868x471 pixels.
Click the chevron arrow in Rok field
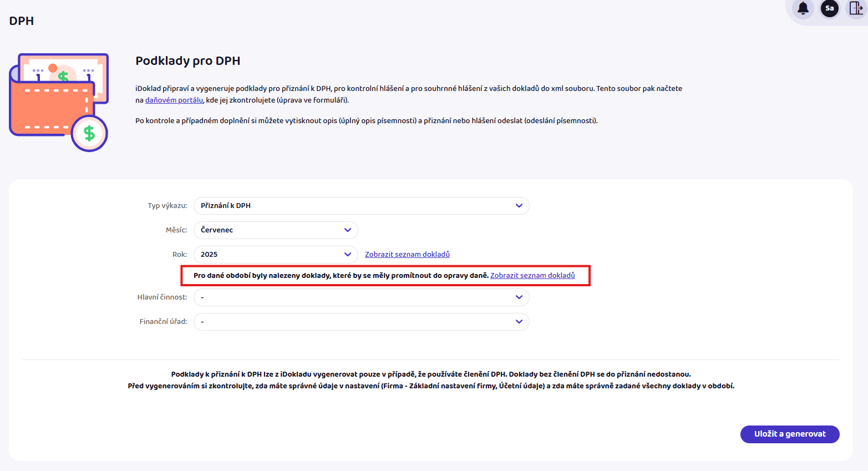pyautogui.click(x=347, y=255)
